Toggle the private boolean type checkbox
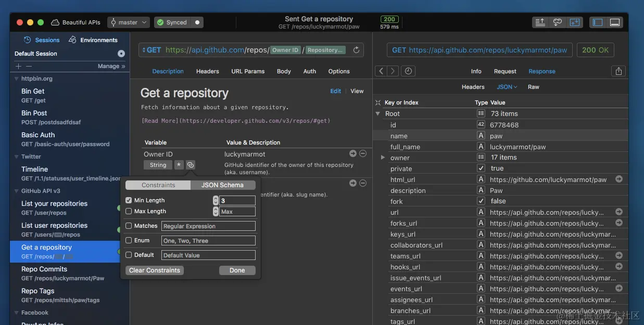Image resolution: width=644 pixels, height=325 pixels. (x=481, y=168)
